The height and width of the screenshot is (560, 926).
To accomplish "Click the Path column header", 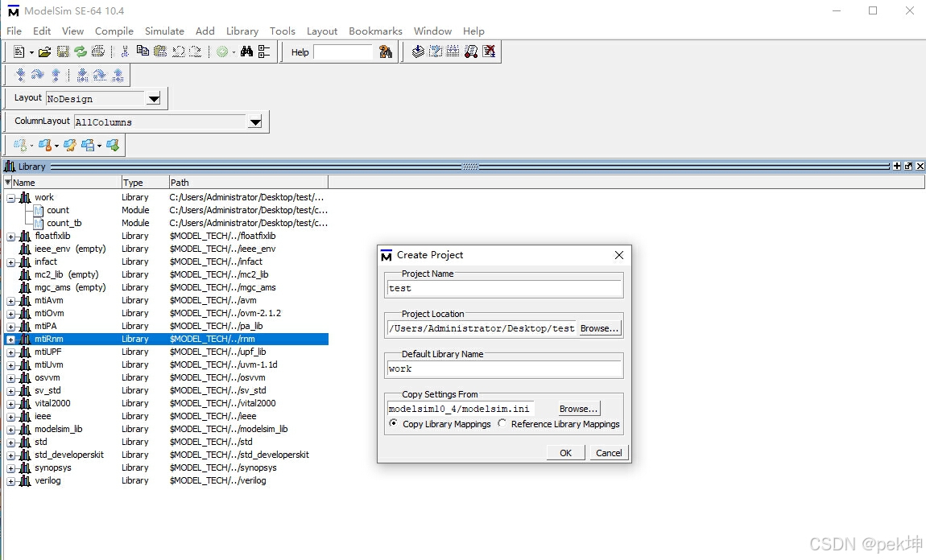I will (249, 183).
